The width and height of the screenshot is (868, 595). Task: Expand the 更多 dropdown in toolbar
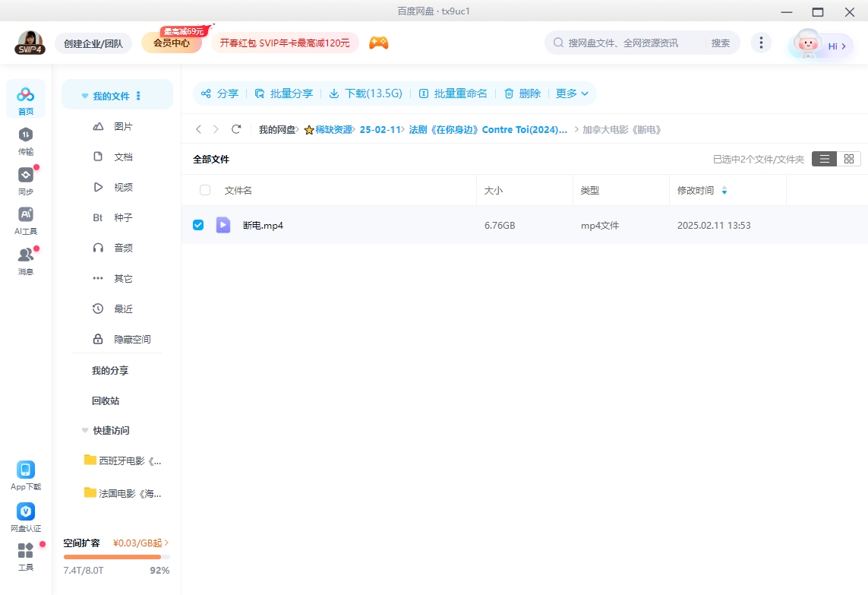(x=572, y=93)
